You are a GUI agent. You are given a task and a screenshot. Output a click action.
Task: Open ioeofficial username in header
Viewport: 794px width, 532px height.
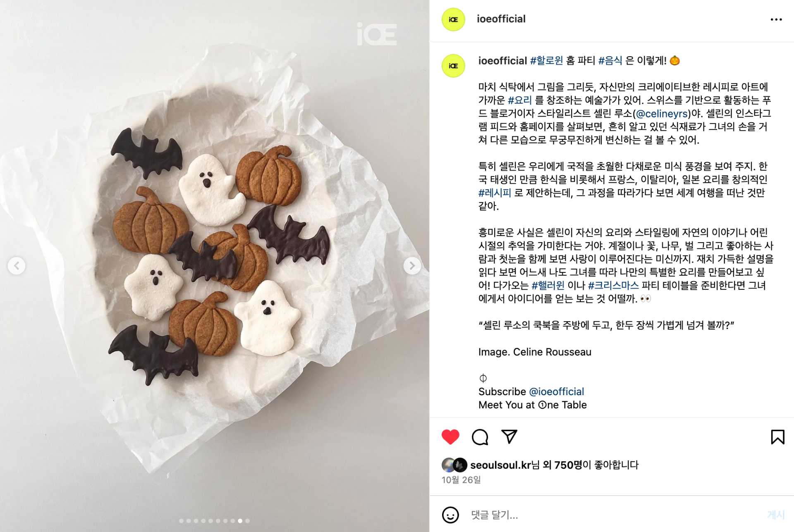[x=501, y=19]
